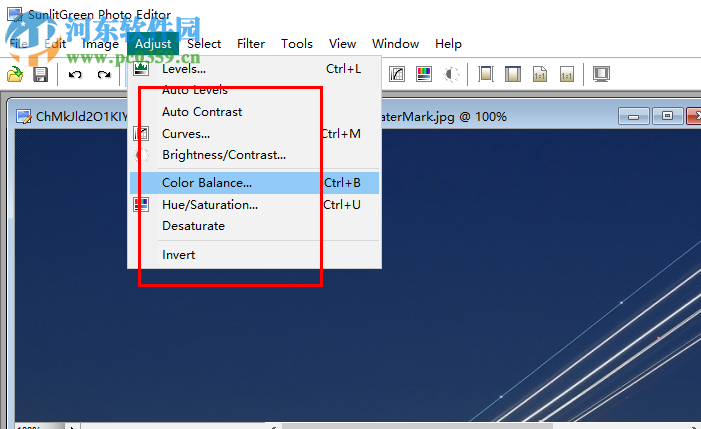Click the rainbow Hue/Saturation toolbar icon
701x429 pixels.
tap(424, 74)
